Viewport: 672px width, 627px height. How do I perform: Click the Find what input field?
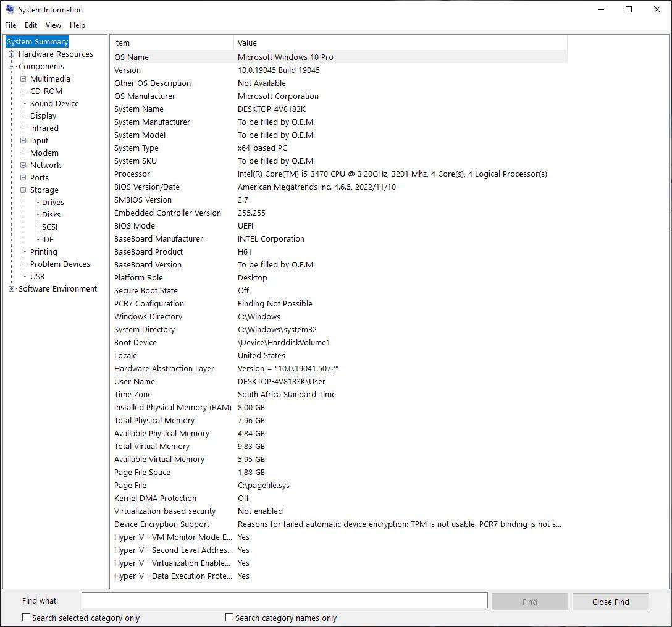tap(284, 600)
